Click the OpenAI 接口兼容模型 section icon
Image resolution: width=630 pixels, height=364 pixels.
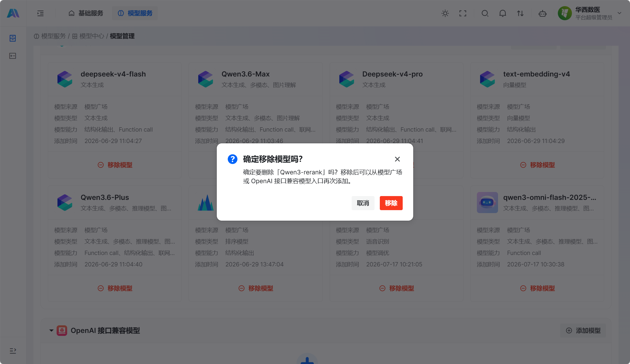62,331
